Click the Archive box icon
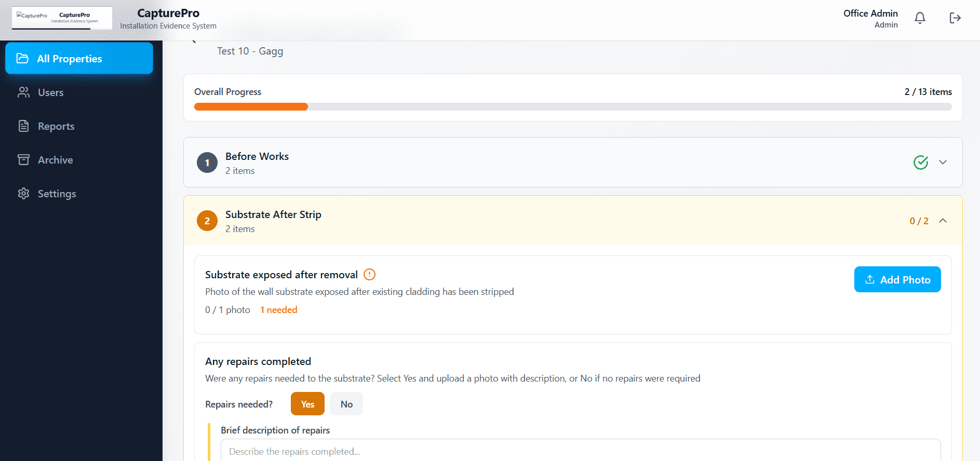980x461 pixels. pos(24,160)
